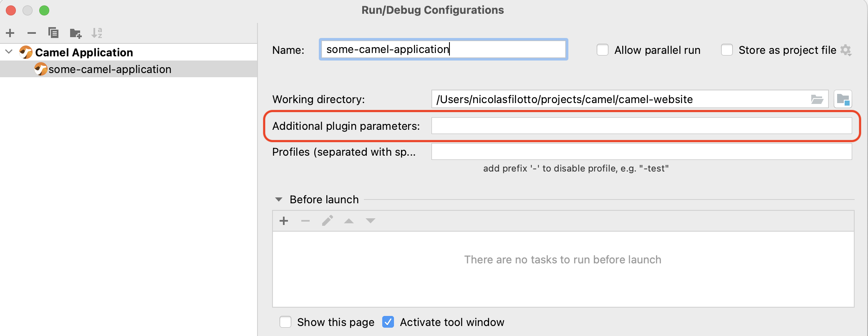The image size is (868, 336).
Task: Click the Name text field
Action: click(x=443, y=50)
